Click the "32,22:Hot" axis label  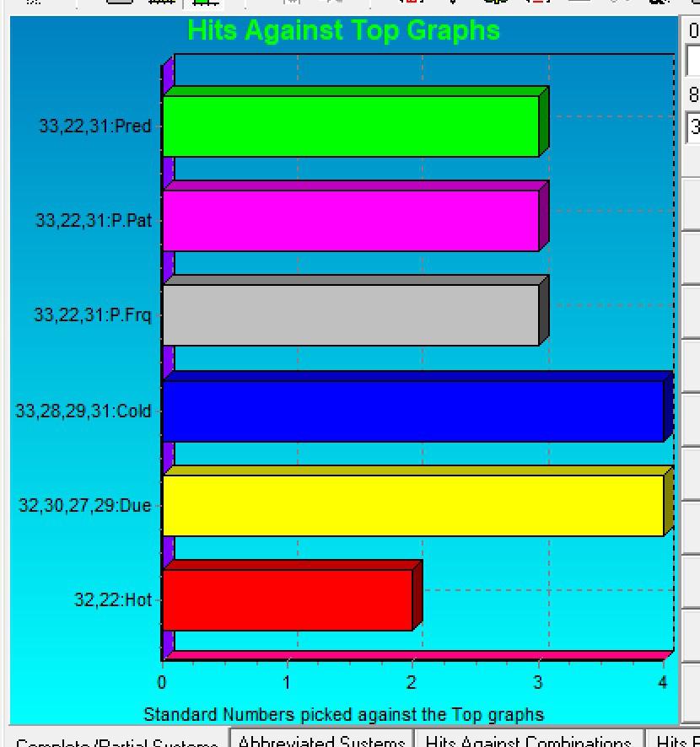[x=112, y=600]
